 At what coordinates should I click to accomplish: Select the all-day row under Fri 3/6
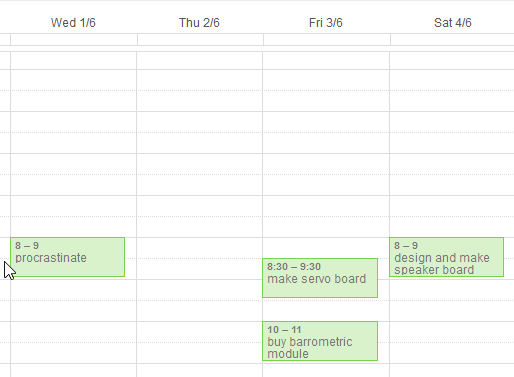tap(327, 39)
